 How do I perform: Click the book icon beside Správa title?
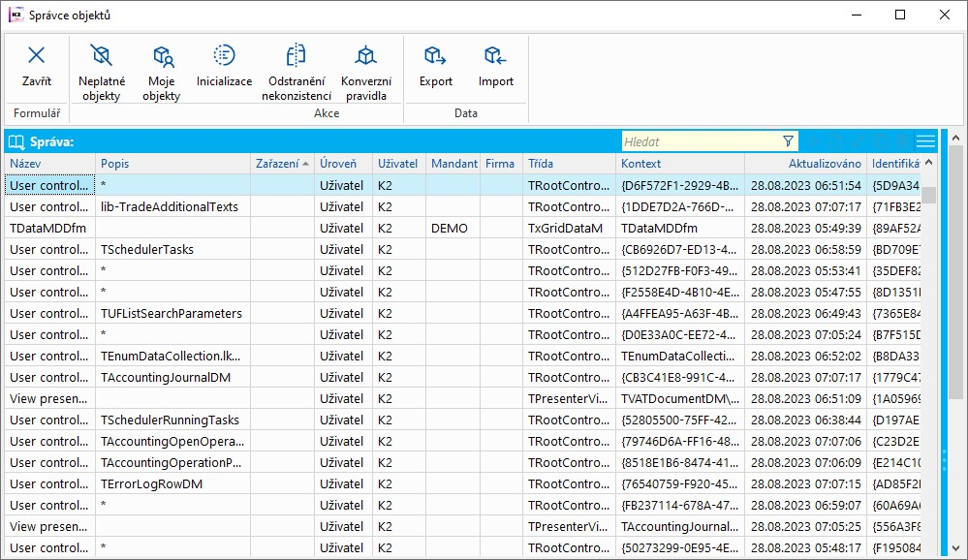point(16,141)
